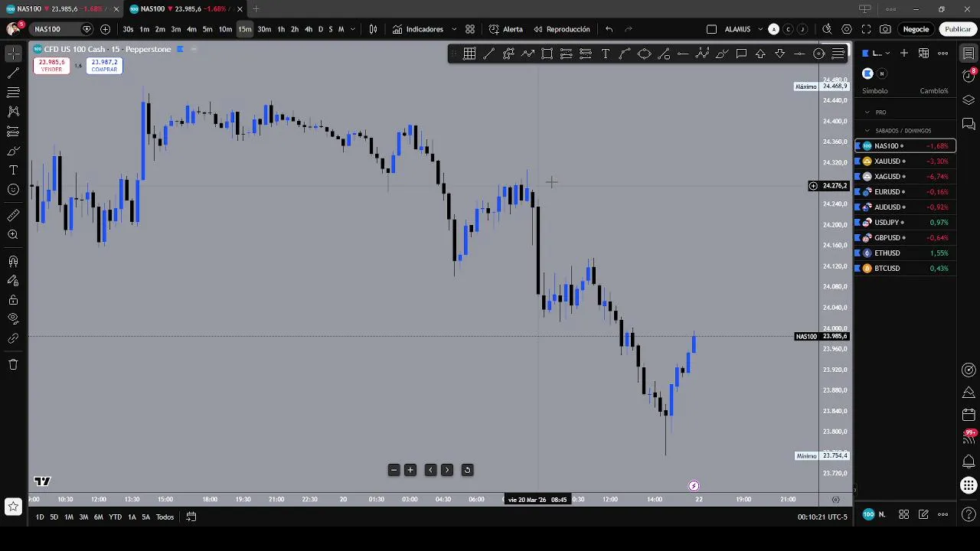Image resolution: width=980 pixels, height=551 pixels.
Task: Switch to the 30m timeframe
Action: pos(264,29)
